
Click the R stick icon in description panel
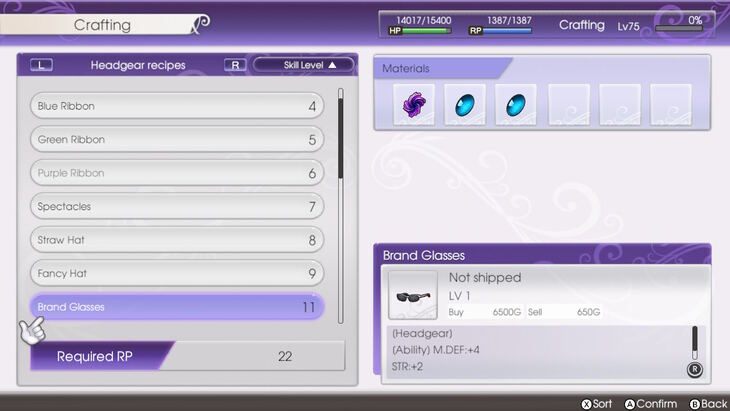click(694, 369)
